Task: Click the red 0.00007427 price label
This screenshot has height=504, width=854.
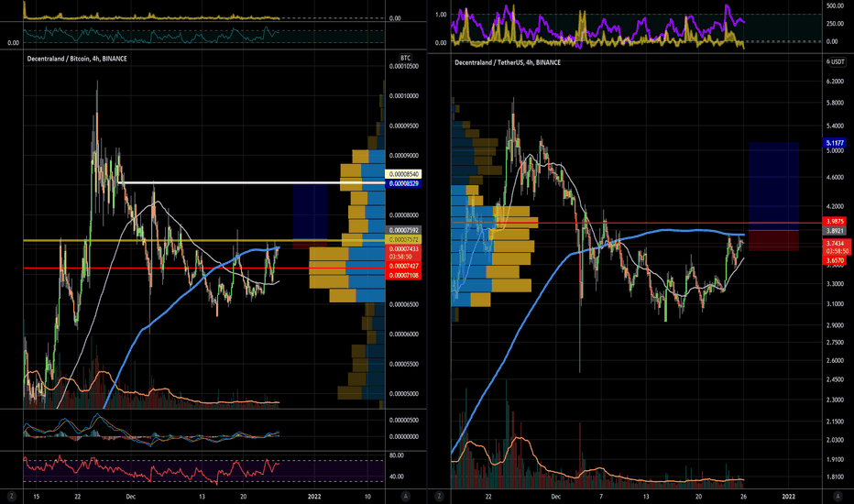Action: click(x=403, y=266)
